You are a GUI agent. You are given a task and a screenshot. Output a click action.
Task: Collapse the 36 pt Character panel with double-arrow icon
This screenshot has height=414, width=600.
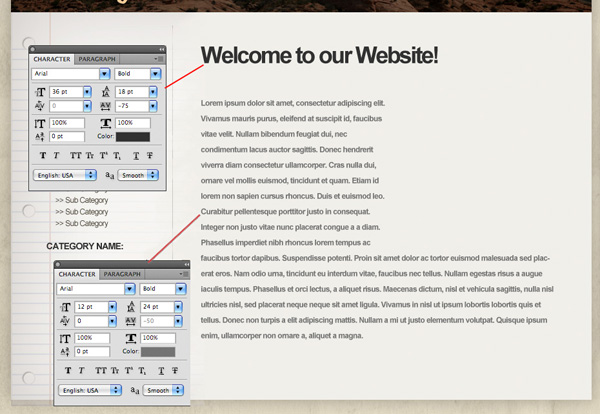tap(162, 49)
